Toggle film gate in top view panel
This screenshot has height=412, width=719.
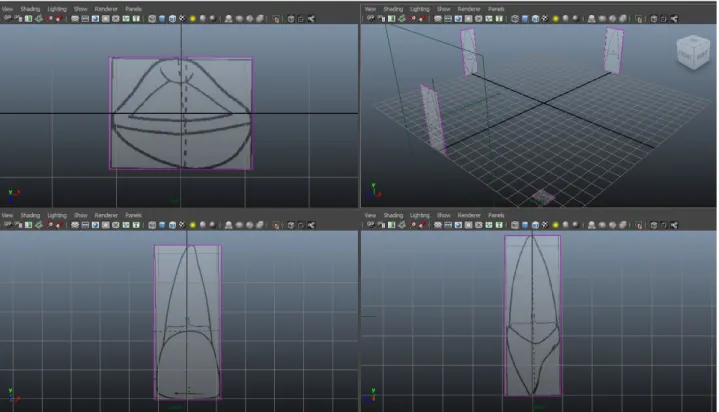coord(85,19)
